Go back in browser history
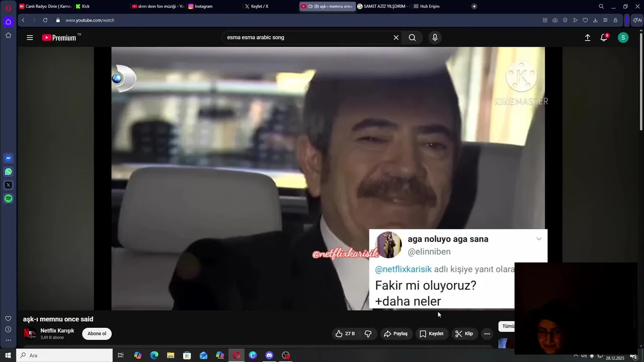 tap(23, 20)
